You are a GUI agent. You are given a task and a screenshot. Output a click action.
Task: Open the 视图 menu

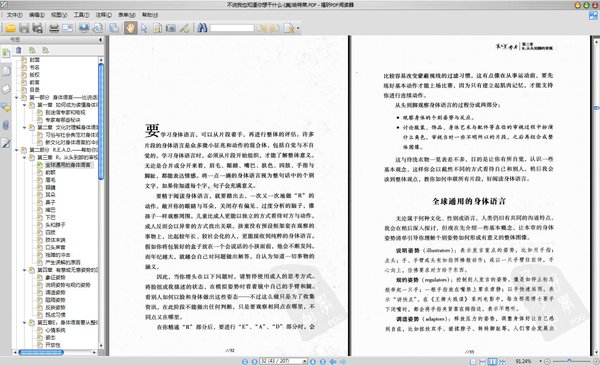pyautogui.click(x=59, y=15)
